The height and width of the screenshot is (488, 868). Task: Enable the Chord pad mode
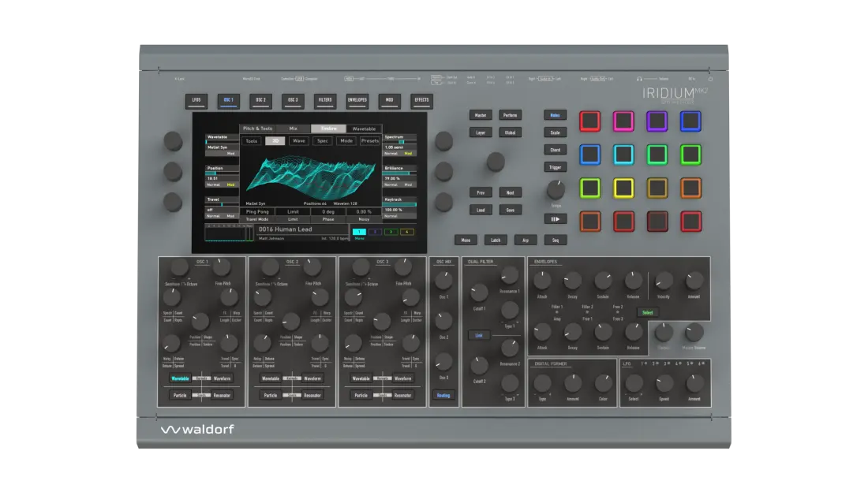click(555, 149)
